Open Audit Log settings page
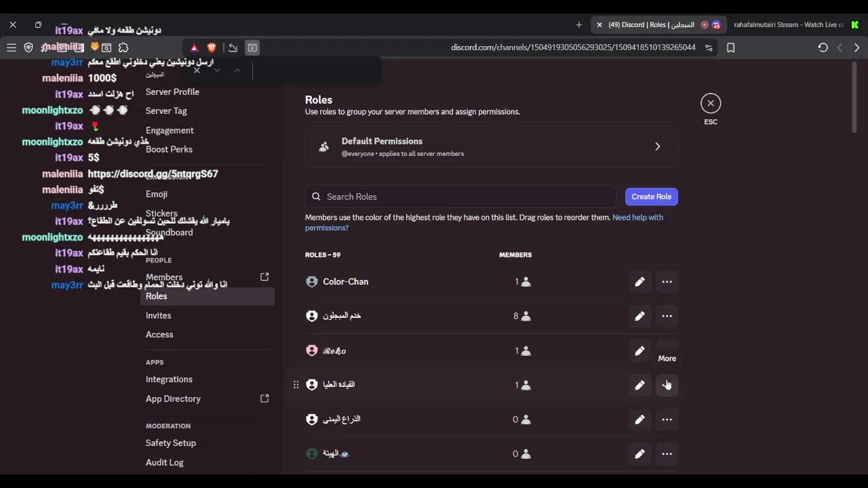The image size is (868, 488). [x=164, y=462]
